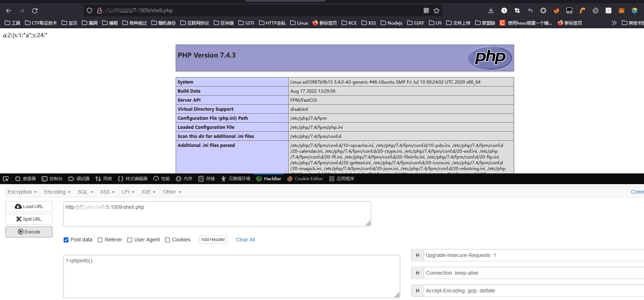Expand the Encryption dropdown menu
644x300 pixels.
coord(22,192)
